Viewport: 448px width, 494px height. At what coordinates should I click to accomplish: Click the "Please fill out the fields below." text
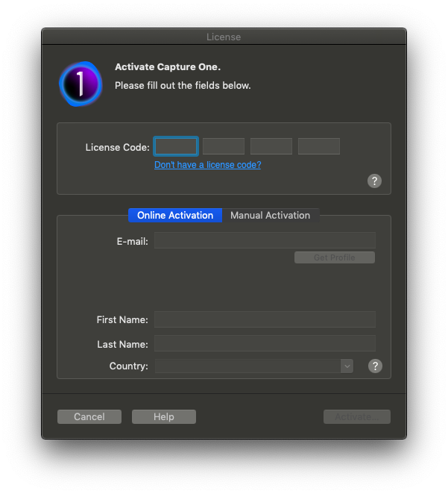pyautogui.click(x=183, y=85)
